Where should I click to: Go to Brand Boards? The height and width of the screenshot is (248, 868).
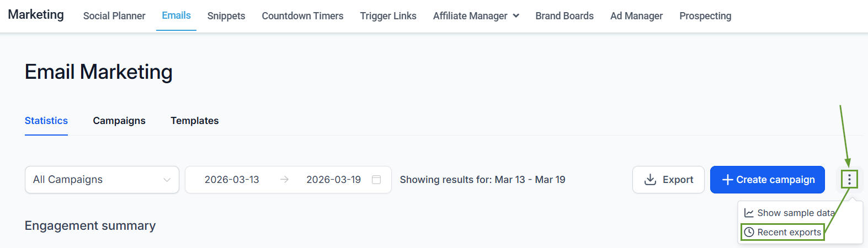point(565,16)
